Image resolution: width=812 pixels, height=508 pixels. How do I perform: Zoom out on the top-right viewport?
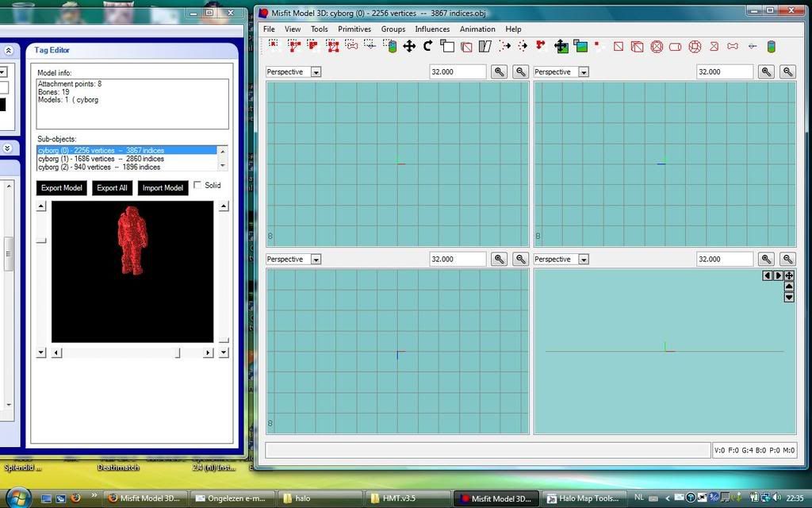787,72
